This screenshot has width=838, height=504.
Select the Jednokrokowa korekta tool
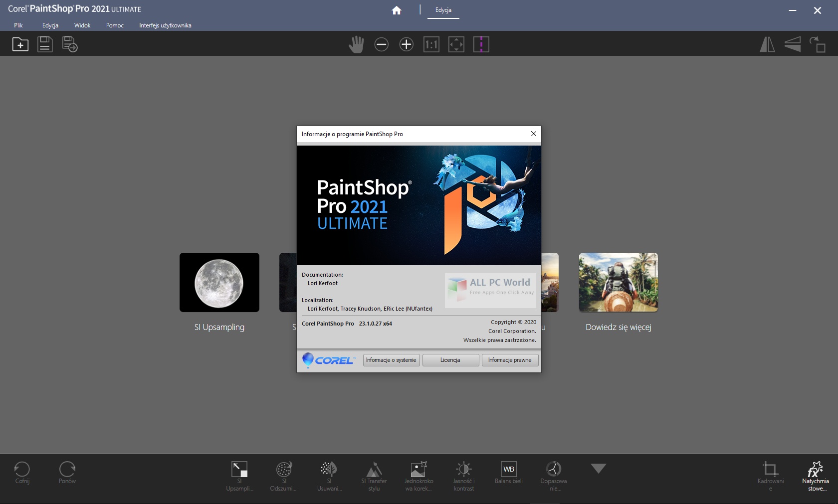tap(419, 476)
